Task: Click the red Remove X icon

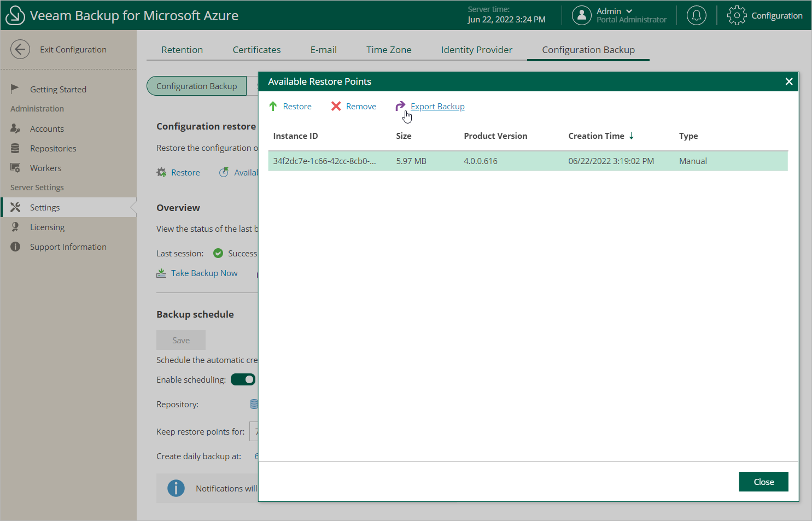Action: 336,106
